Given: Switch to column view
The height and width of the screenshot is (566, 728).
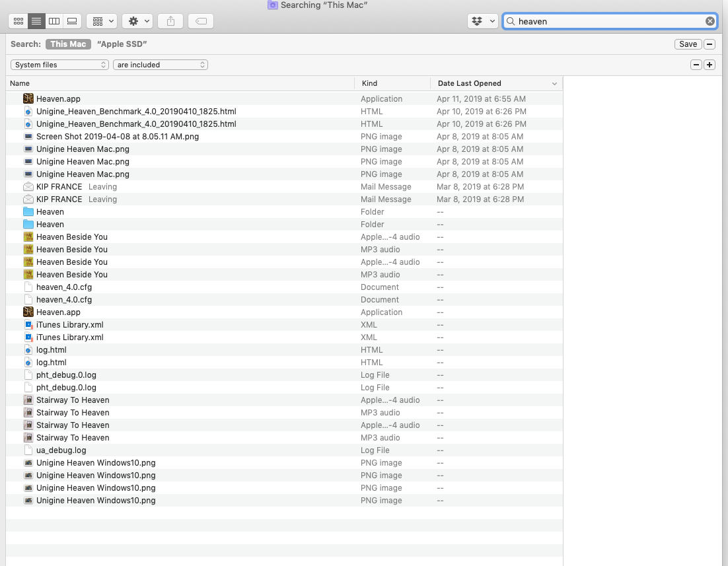Looking at the screenshot, I should [x=54, y=21].
